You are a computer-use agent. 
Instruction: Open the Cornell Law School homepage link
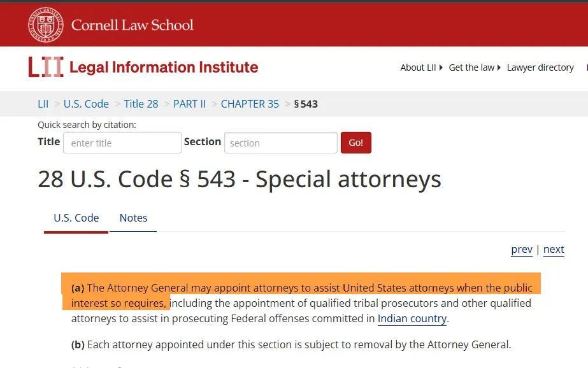pos(132,25)
